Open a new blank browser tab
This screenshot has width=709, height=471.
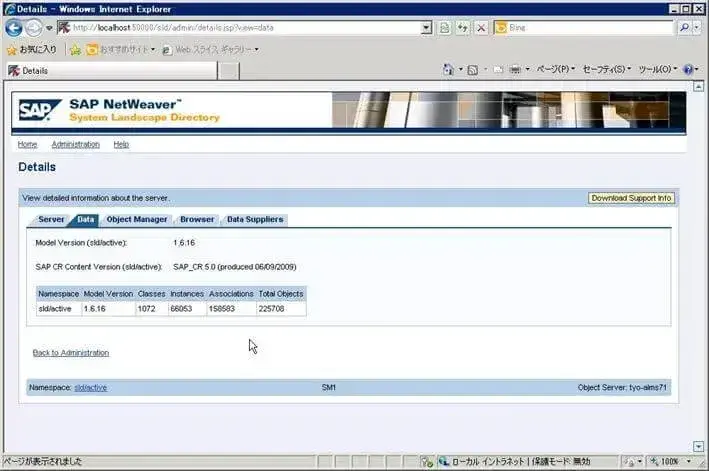point(229,71)
